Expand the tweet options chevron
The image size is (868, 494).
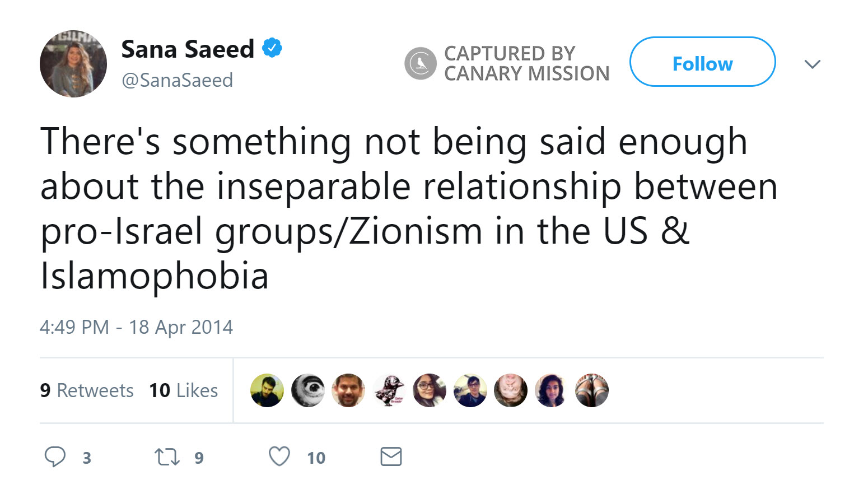[812, 64]
